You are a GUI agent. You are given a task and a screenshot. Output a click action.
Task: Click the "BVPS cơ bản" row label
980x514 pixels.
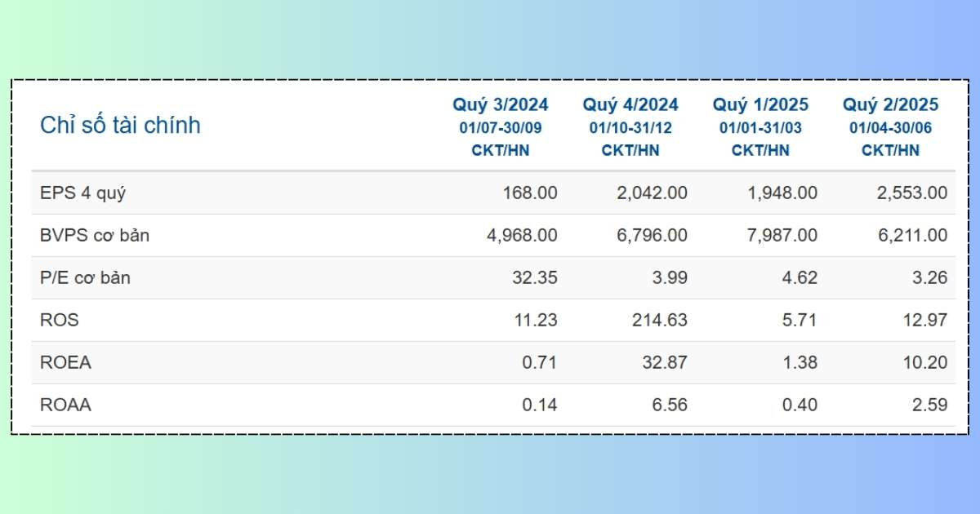point(95,236)
